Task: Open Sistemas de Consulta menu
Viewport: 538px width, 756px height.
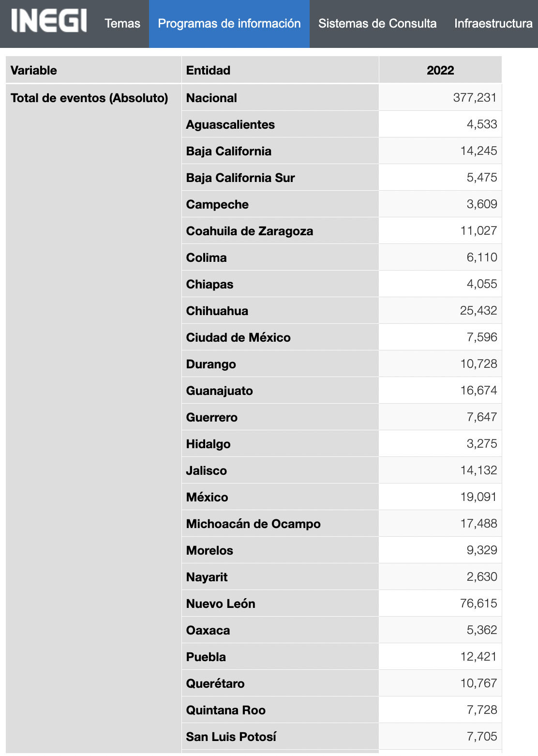Action: [x=377, y=24]
